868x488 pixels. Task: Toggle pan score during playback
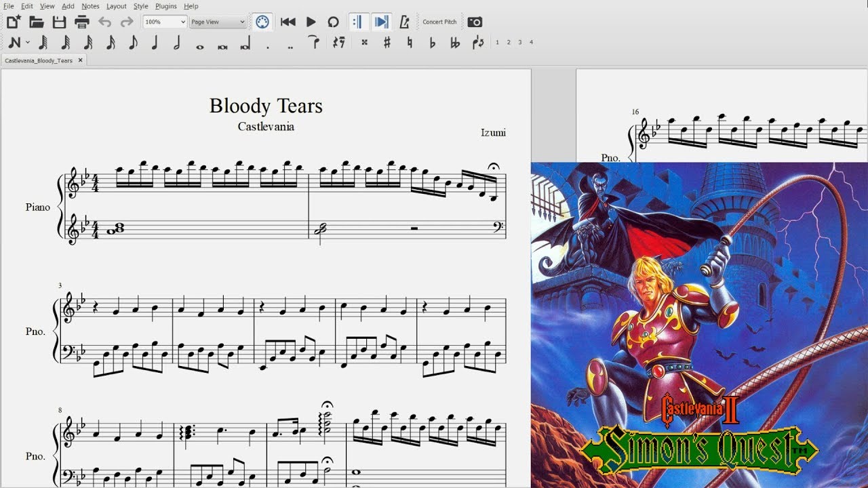(382, 22)
